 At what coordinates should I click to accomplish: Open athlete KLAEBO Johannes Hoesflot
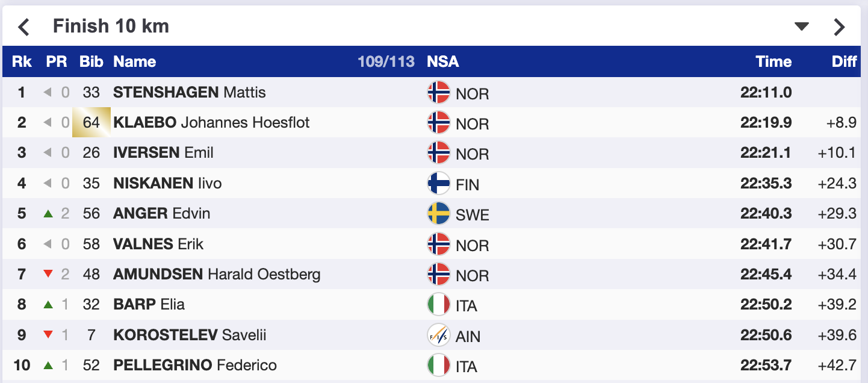click(x=211, y=123)
